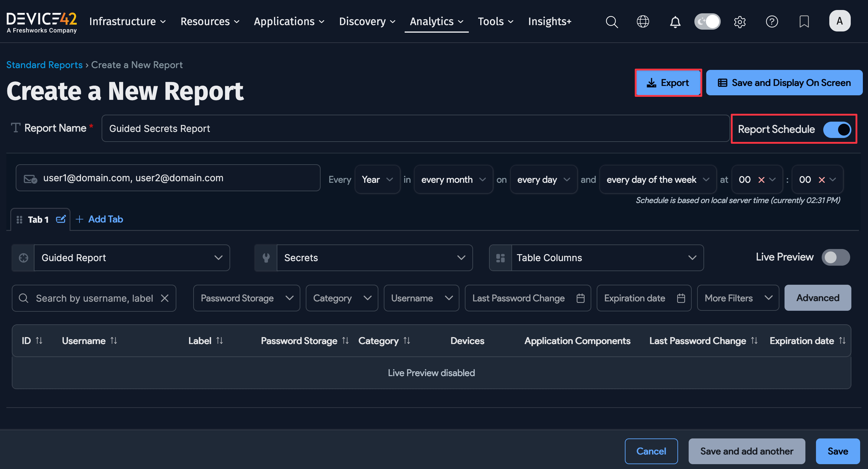Open notifications bell

tap(675, 21)
